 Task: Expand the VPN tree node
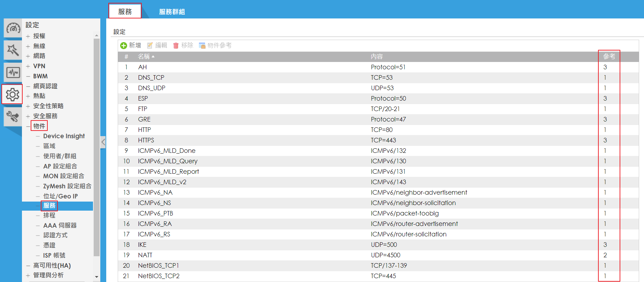click(28, 66)
